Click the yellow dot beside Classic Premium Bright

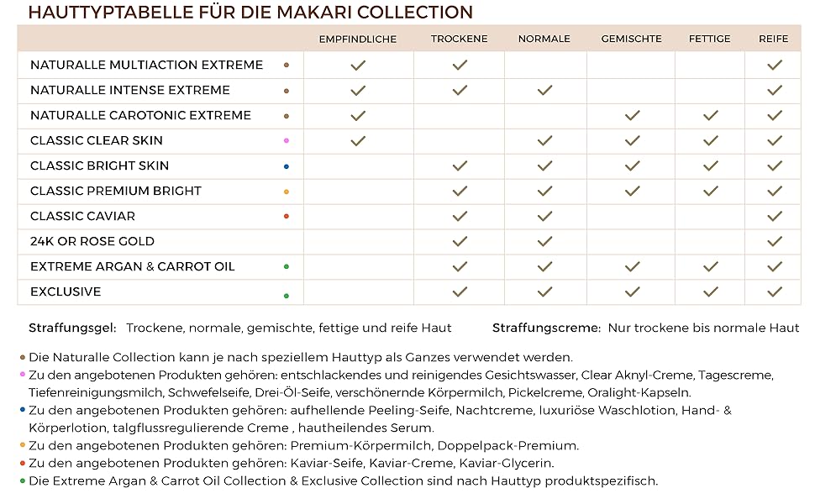tap(287, 192)
